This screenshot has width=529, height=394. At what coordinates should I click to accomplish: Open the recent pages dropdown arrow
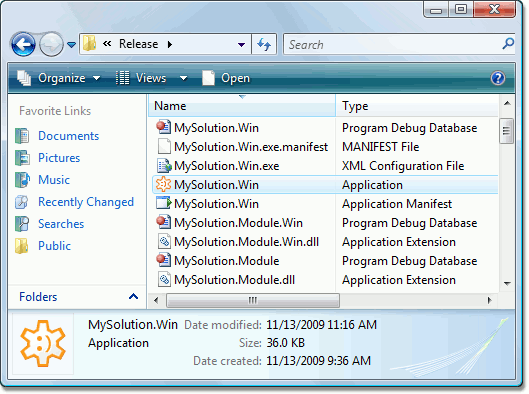coord(71,45)
